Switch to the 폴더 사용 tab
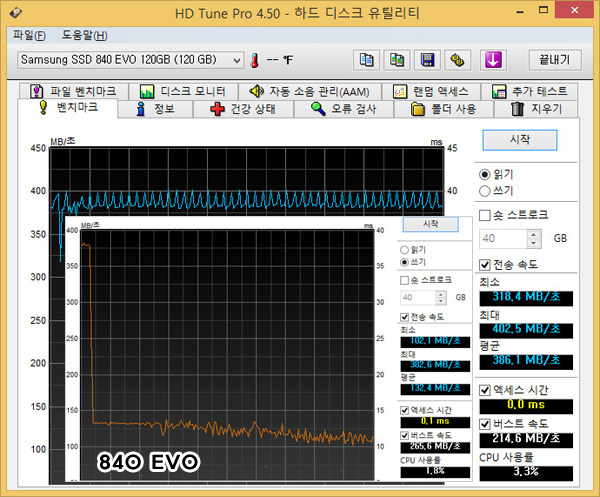The width and height of the screenshot is (600, 497). point(443,109)
